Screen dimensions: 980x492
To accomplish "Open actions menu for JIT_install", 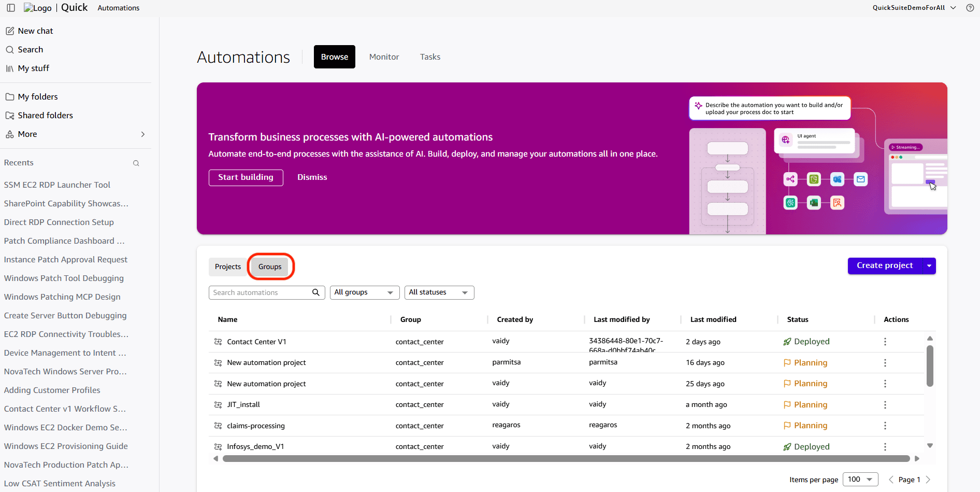I will (x=885, y=405).
